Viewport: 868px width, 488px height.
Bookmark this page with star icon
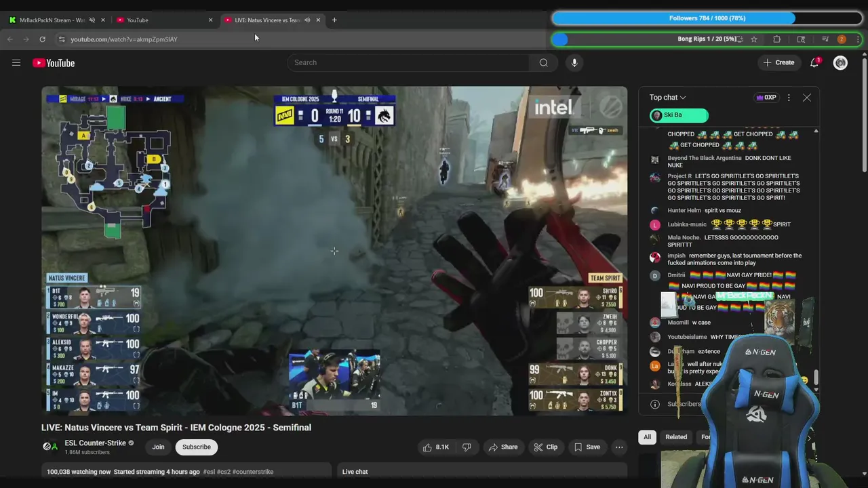click(x=753, y=39)
